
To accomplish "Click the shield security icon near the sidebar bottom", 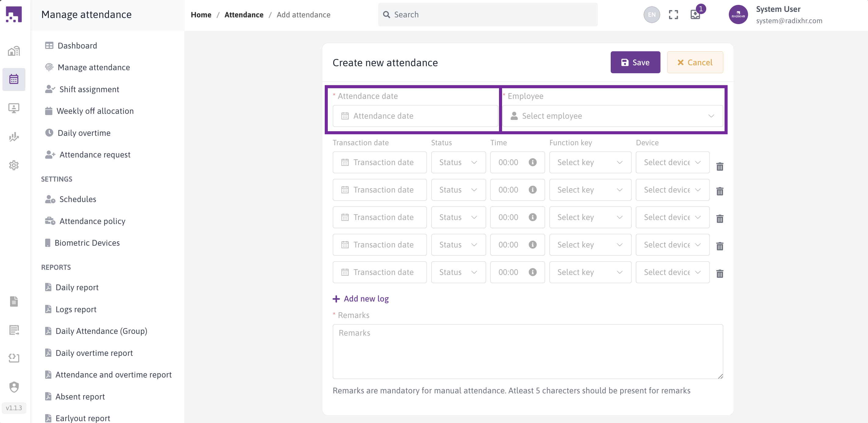I will [x=13, y=387].
